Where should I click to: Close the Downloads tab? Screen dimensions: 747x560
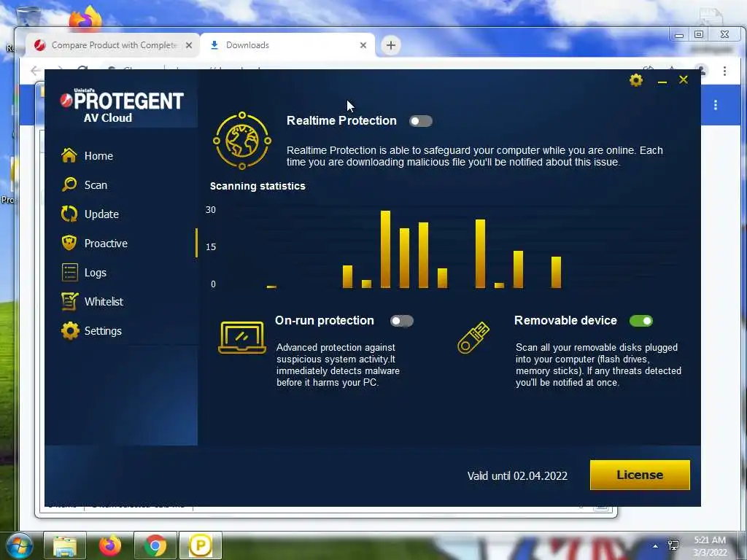coord(363,45)
